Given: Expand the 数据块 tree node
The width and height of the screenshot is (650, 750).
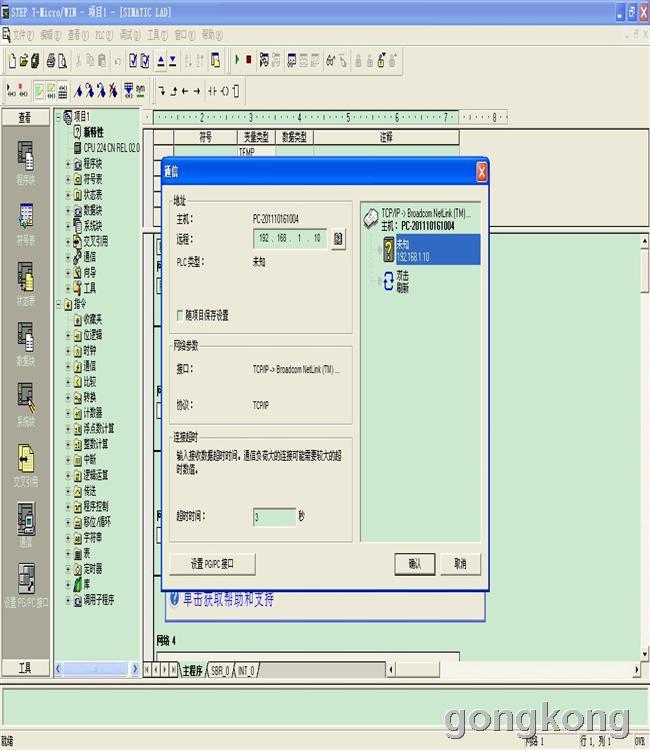Looking at the screenshot, I should click(x=68, y=210).
